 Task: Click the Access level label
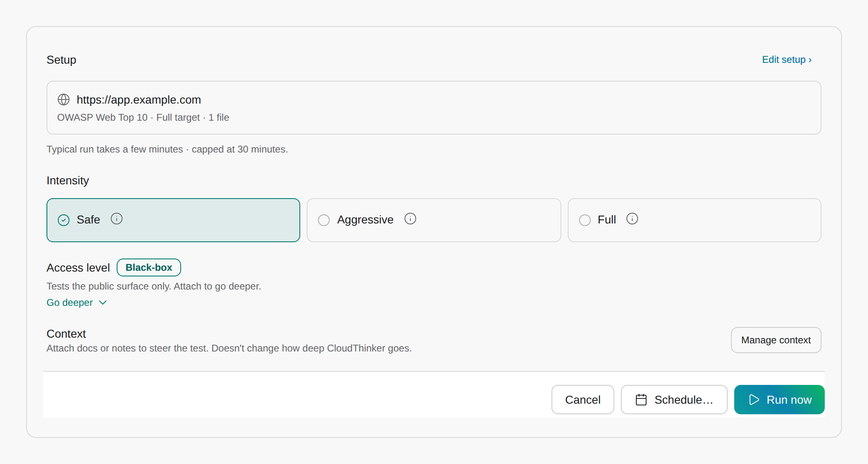[78, 267]
